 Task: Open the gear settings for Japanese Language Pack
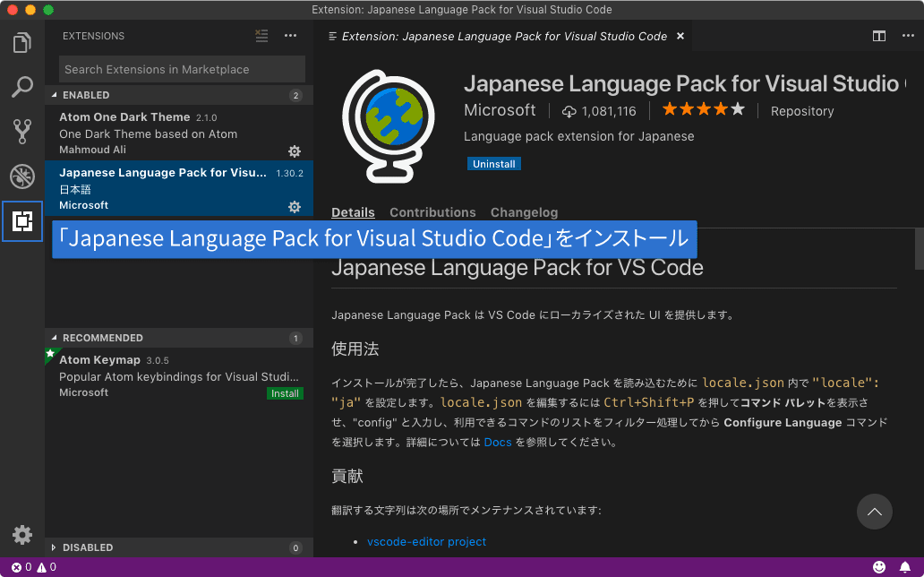pyautogui.click(x=295, y=207)
